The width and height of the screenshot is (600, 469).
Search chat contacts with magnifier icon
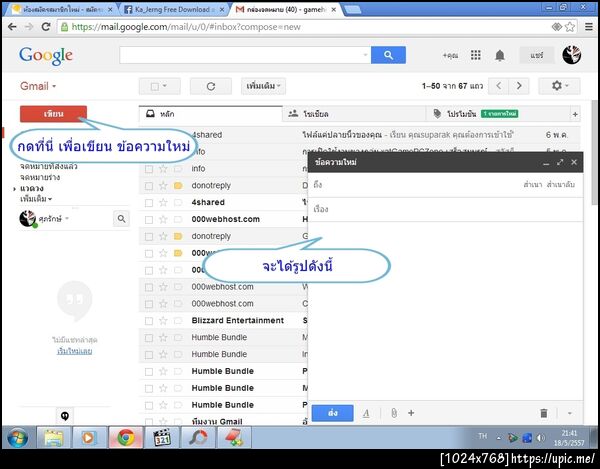pos(121,219)
